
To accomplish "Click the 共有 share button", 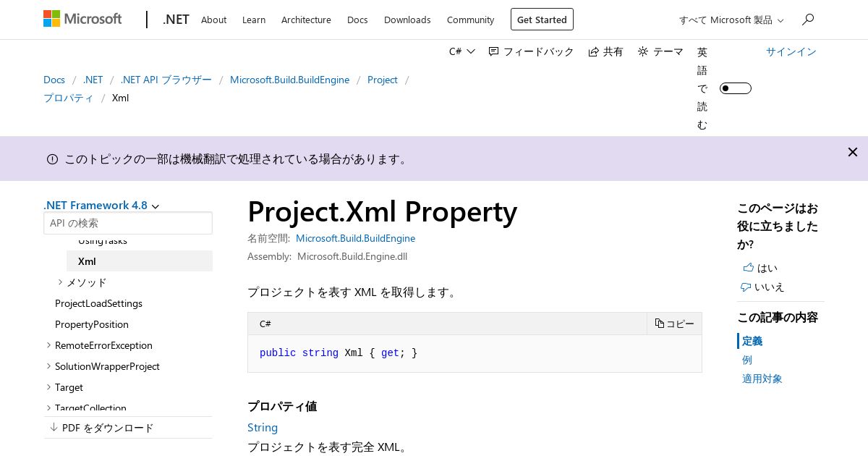I will coord(605,51).
